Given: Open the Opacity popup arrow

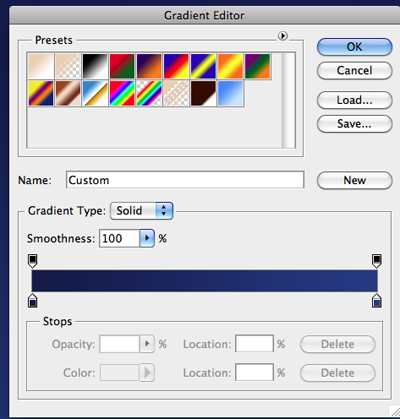Looking at the screenshot, I should pyautogui.click(x=147, y=344).
